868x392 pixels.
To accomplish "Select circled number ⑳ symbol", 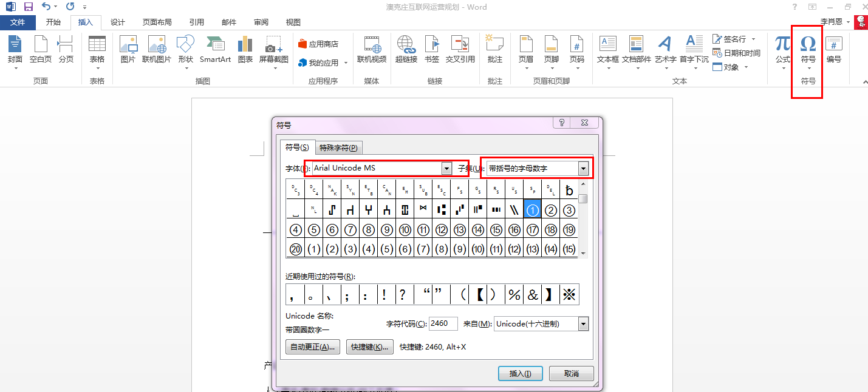I will [296, 249].
